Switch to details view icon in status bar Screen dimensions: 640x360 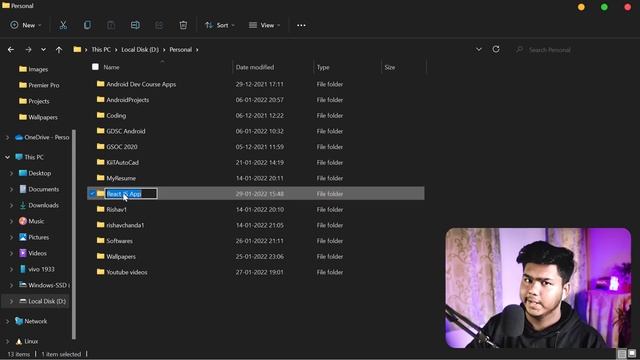point(622,353)
